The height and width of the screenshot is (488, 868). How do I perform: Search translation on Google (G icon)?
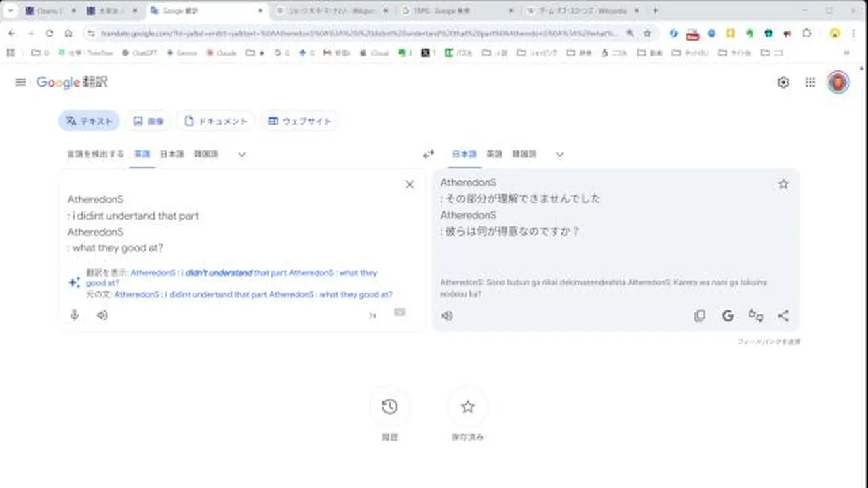click(728, 316)
